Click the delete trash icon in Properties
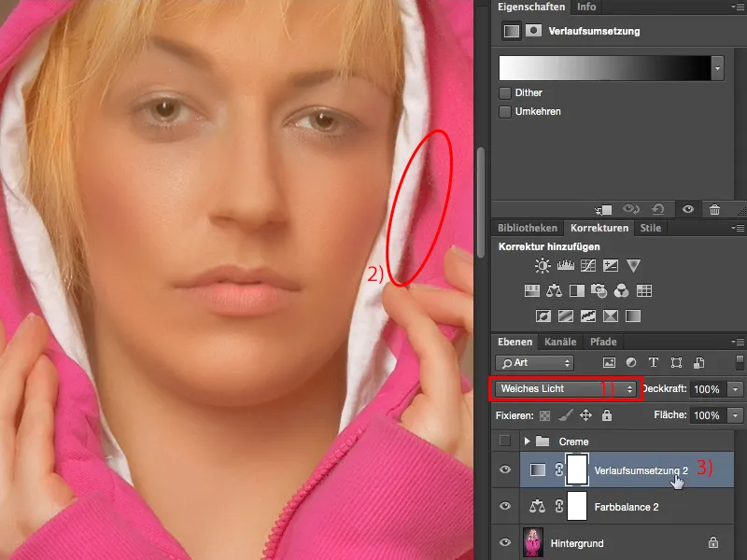The width and height of the screenshot is (747, 560). 715,209
